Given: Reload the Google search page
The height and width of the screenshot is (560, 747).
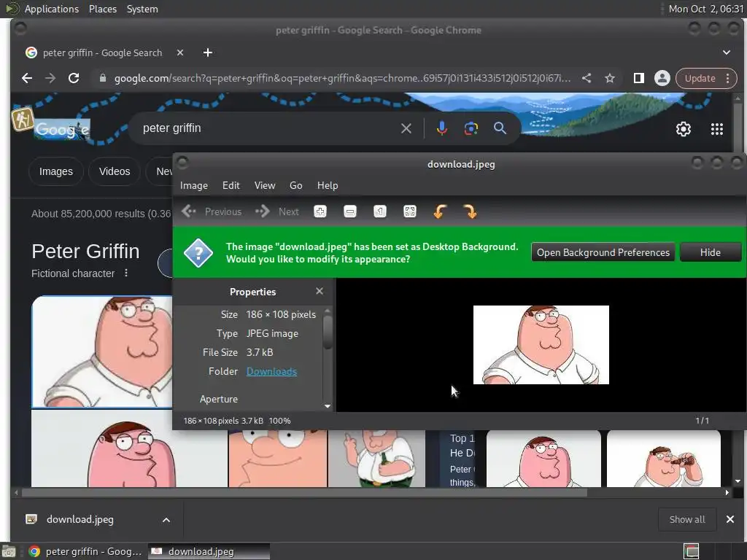Looking at the screenshot, I should 74,78.
